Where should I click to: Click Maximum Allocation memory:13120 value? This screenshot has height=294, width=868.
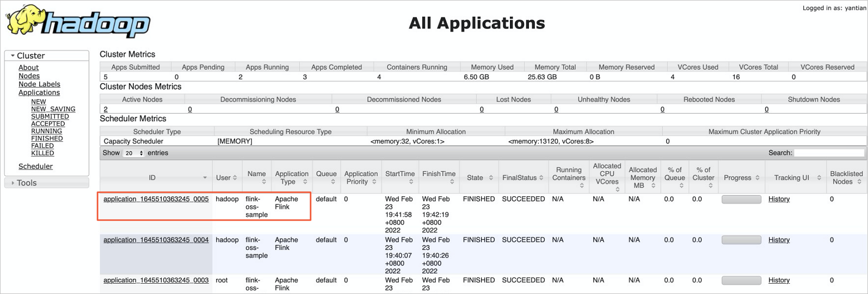(x=551, y=141)
